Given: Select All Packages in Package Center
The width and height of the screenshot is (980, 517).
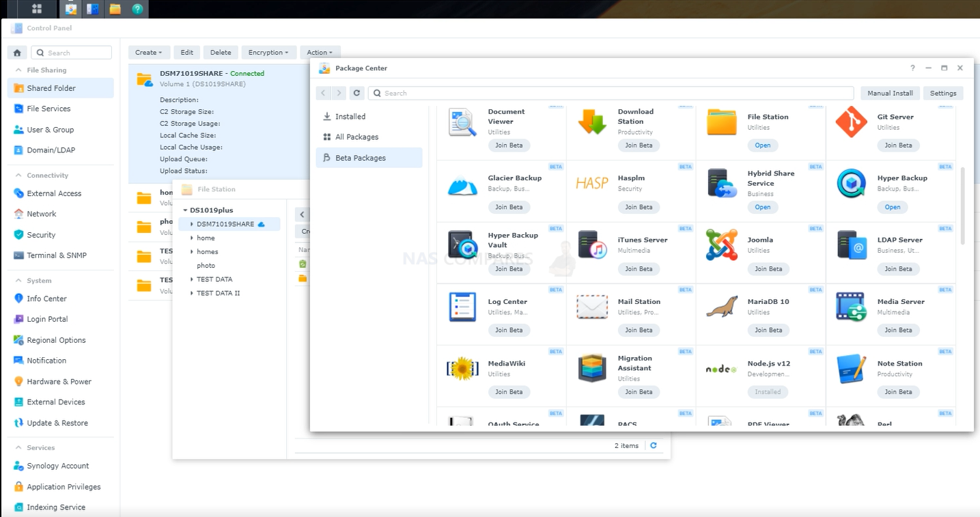Looking at the screenshot, I should (369, 137).
